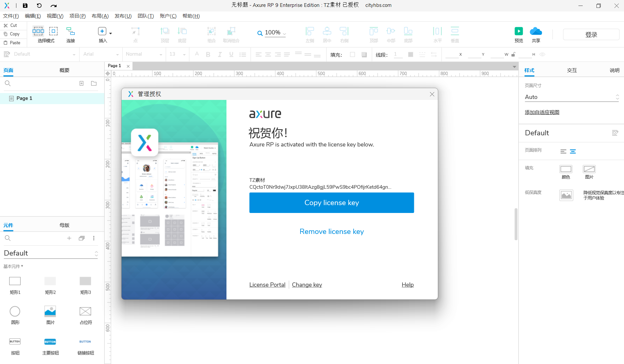Open the Auto page size dropdown
The height and width of the screenshot is (364, 624).
click(572, 97)
